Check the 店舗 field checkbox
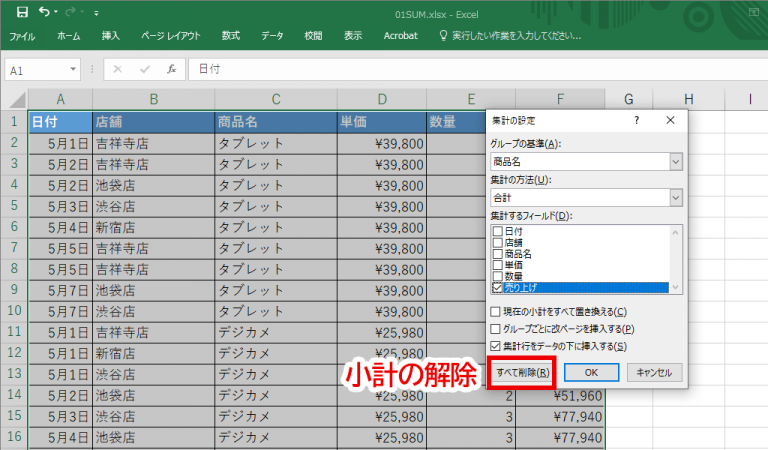This screenshot has height=450, width=768. [498, 242]
